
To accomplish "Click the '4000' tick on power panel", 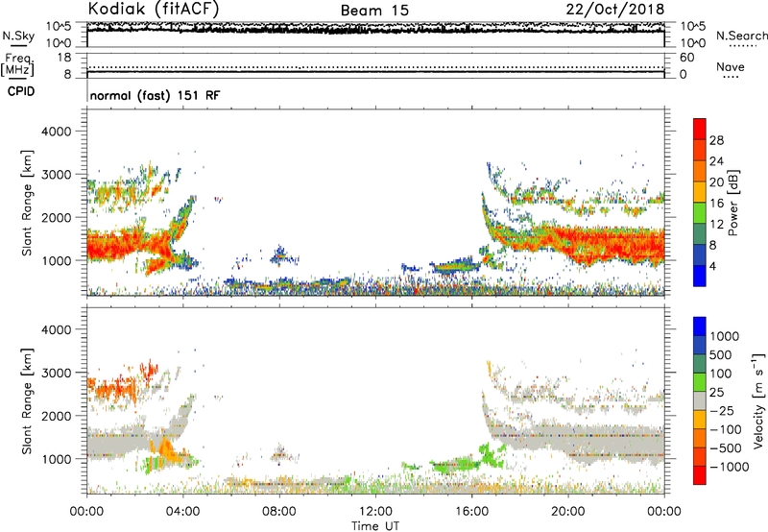I will [x=56, y=132].
